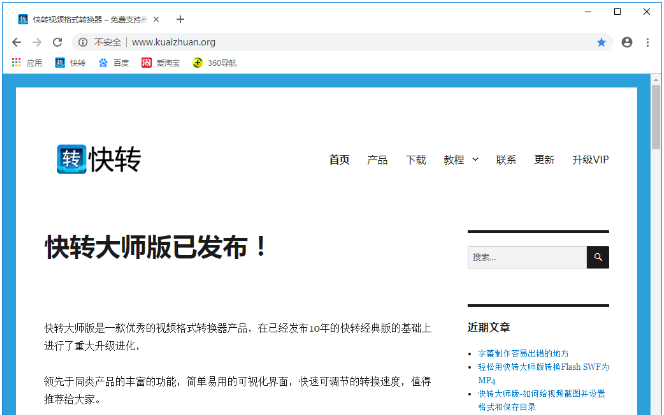Viewport: 664px width, 415px height.
Task: Click the address bar URL www.kuaizhuan.org
Action: pos(174,42)
